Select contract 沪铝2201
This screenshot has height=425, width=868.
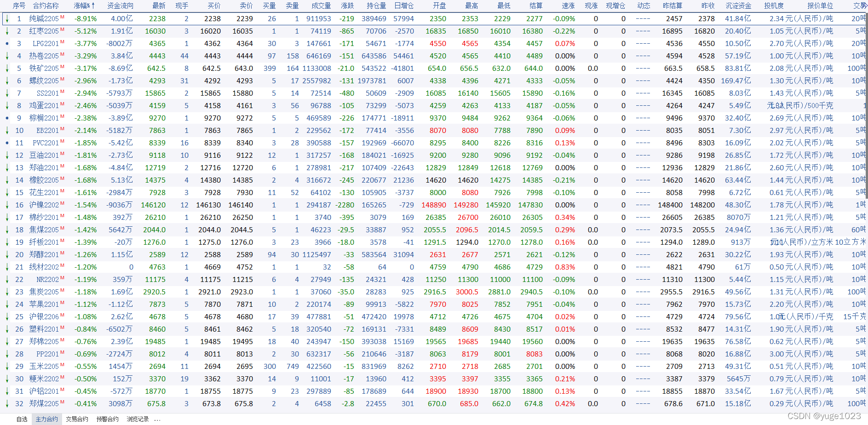[44, 391]
